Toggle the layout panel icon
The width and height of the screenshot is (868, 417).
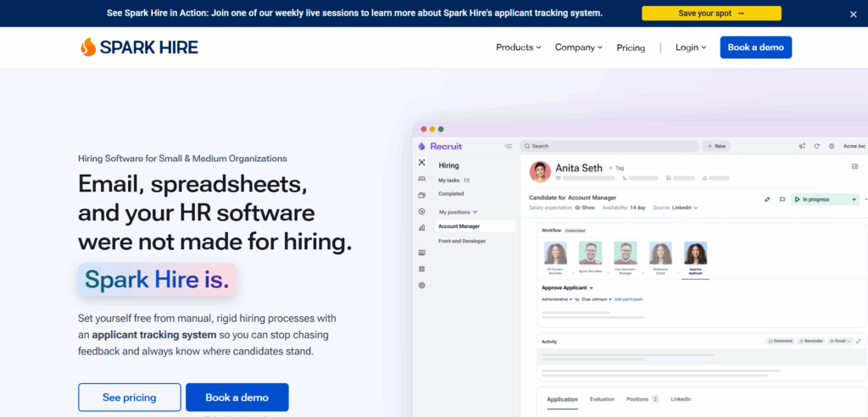854,166
